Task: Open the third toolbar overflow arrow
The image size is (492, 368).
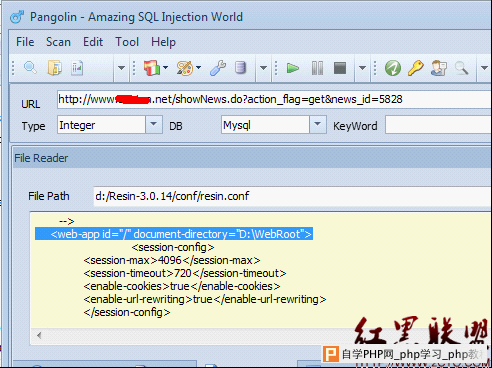Action: [362, 68]
